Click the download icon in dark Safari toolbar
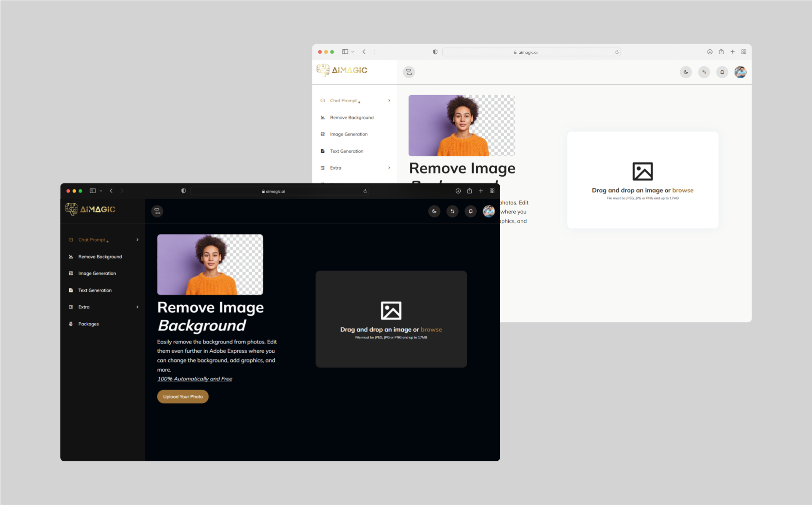812x505 pixels. (x=458, y=191)
